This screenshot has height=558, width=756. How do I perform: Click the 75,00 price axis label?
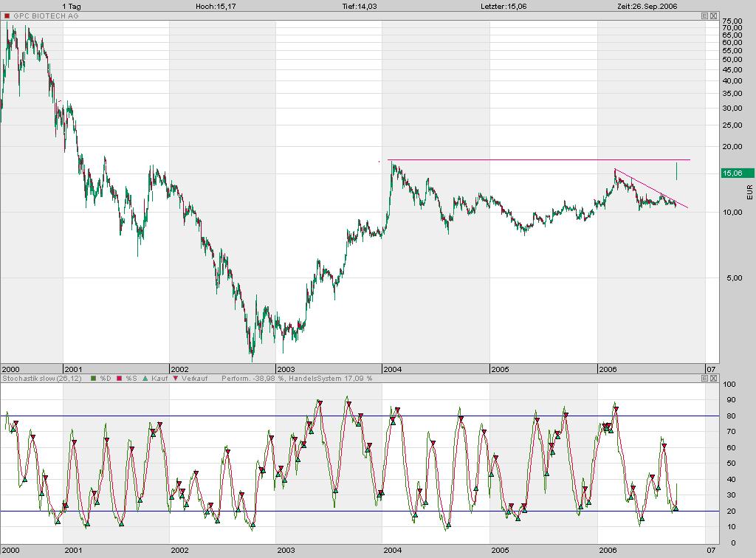point(732,21)
